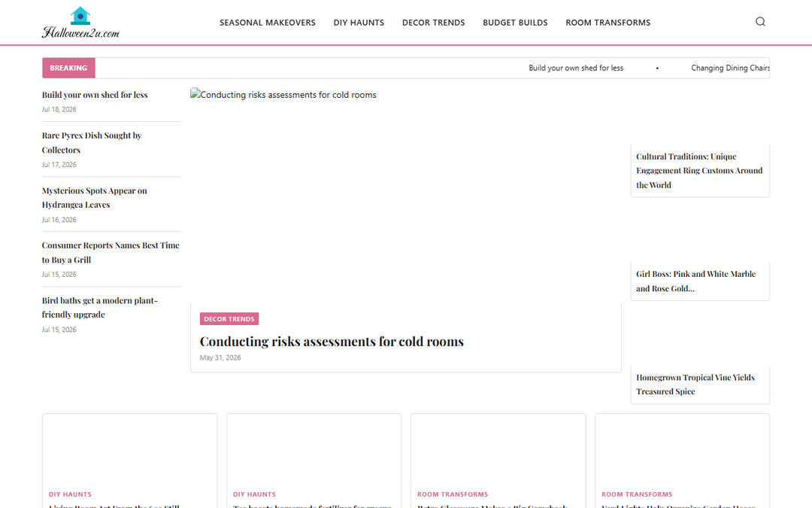Screen dimensions: 812x508
Task: Read Homegrown Tropical Vine Yields Treasured Spice
Action: point(695,385)
